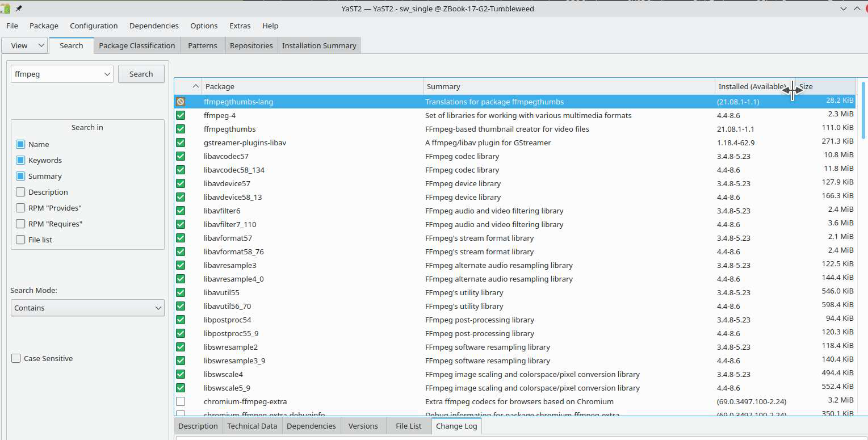
Task: Click the status icon of libswresample3_9
Action: coord(181,361)
